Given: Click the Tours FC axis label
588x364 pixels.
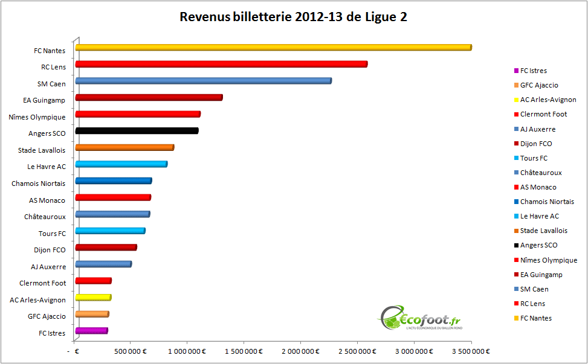Looking at the screenshot, I should point(52,234).
